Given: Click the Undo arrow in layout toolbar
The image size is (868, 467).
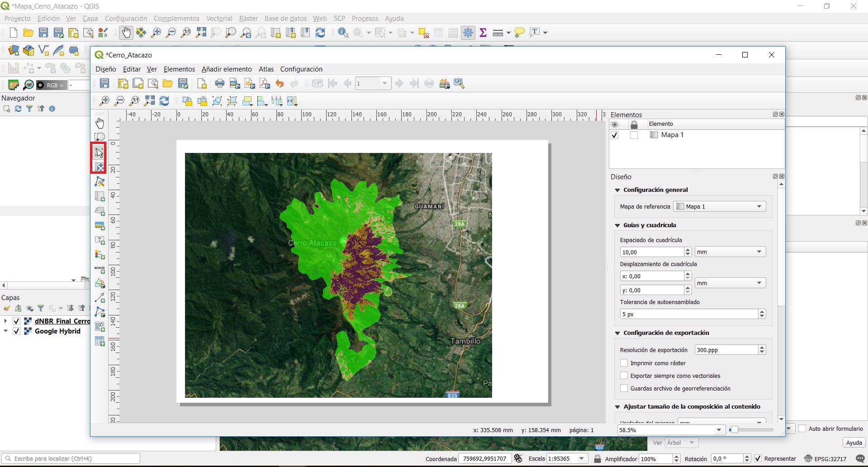Looking at the screenshot, I should pos(280,83).
